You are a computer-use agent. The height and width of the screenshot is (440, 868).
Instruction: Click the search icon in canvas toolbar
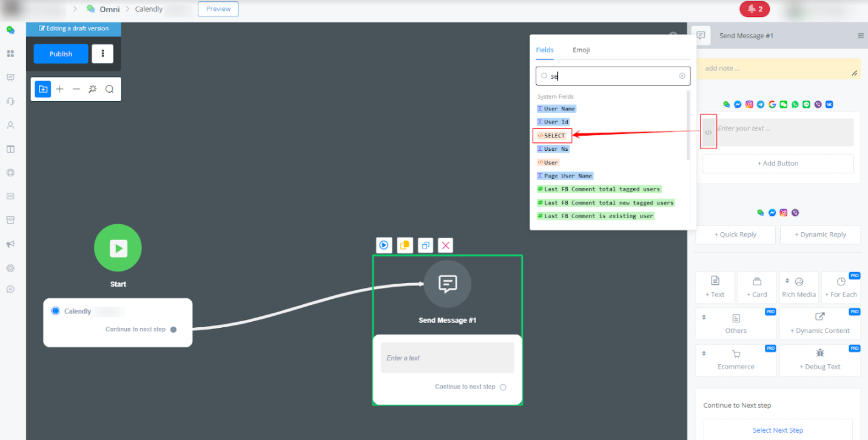click(109, 89)
